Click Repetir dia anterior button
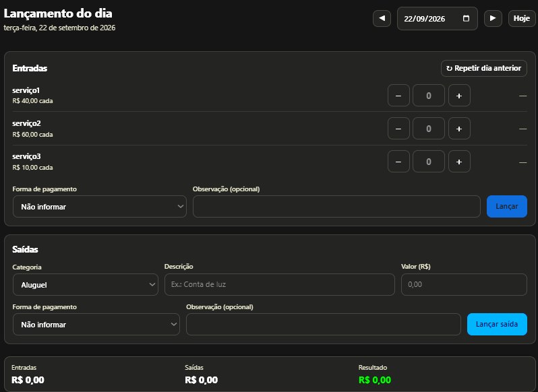538x392 pixels. coord(484,68)
